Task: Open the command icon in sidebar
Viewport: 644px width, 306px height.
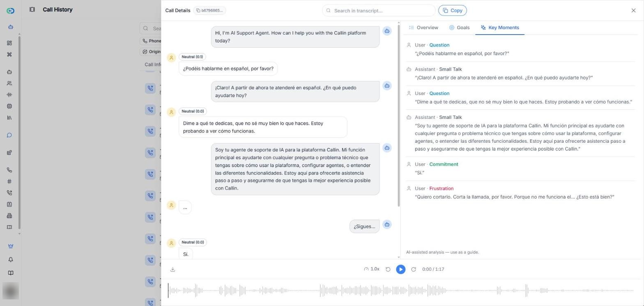Action: click(9, 54)
